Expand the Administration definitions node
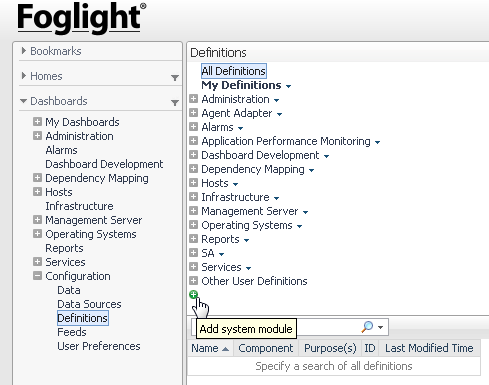Viewport: 489px width, 385px height. point(193,99)
